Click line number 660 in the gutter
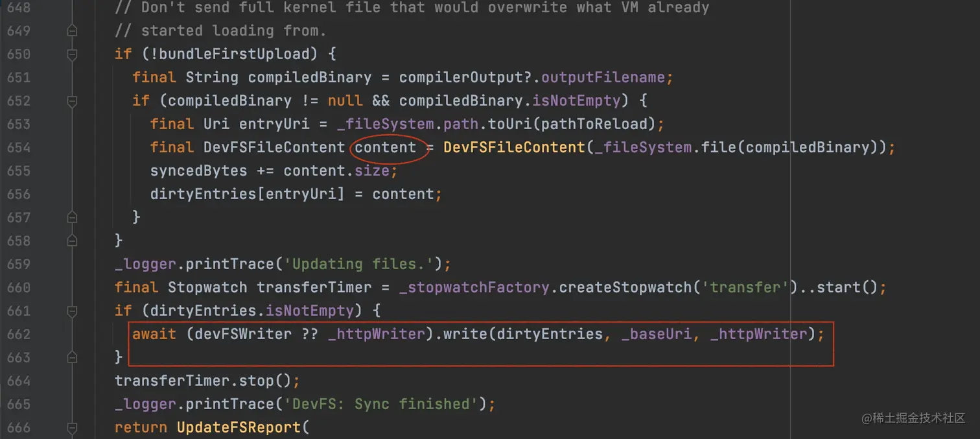 pyautogui.click(x=19, y=287)
